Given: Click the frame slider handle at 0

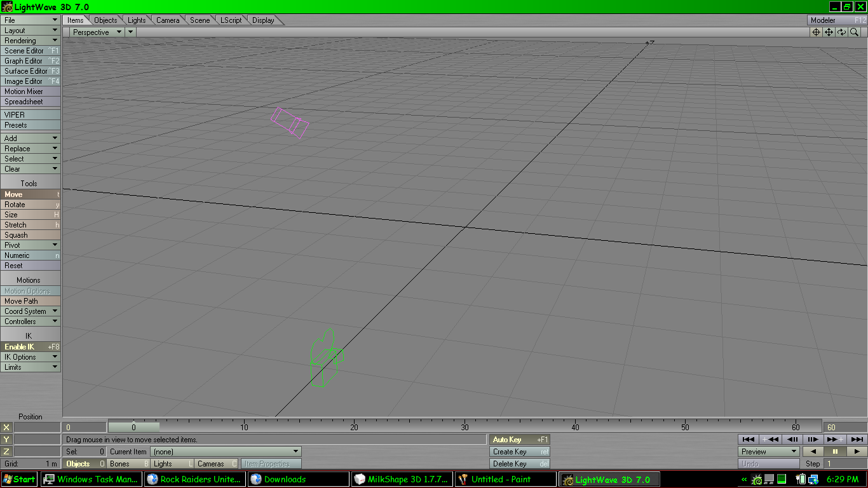Looking at the screenshot, I should click(133, 427).
